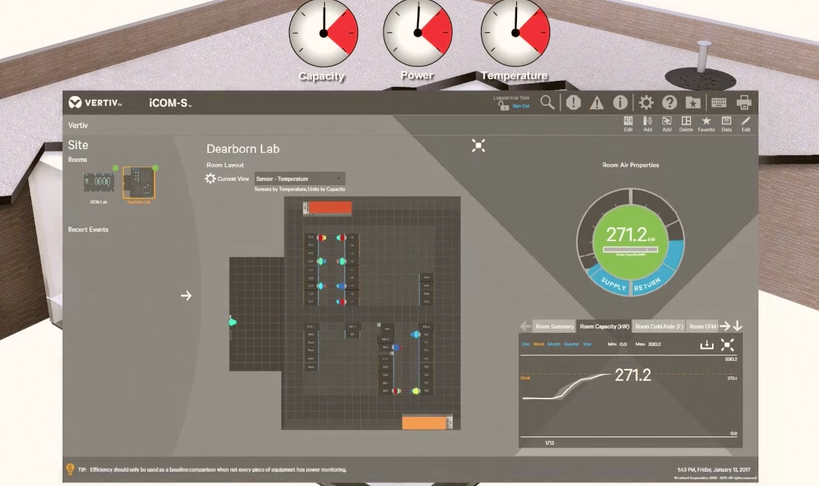This screenshot has height=486, width=819.
Task: Go to previous chart tabs with left arrow
Action: 525,326
